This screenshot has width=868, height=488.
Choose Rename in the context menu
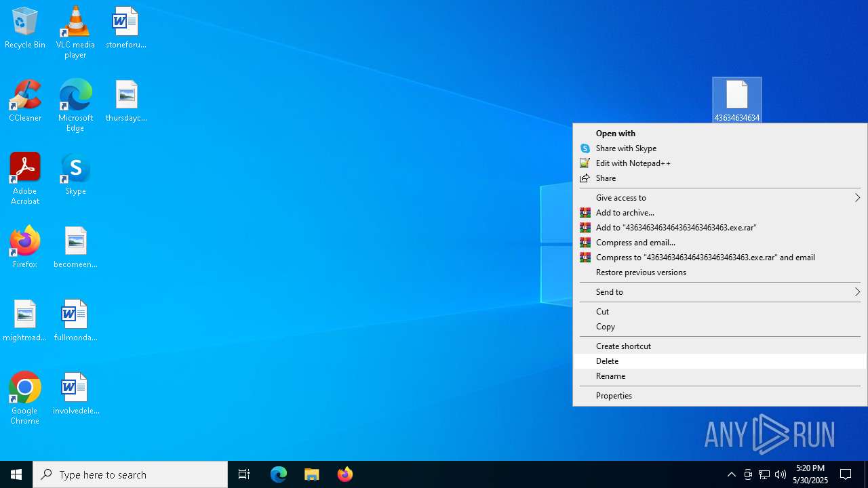[x=720, y=376]
